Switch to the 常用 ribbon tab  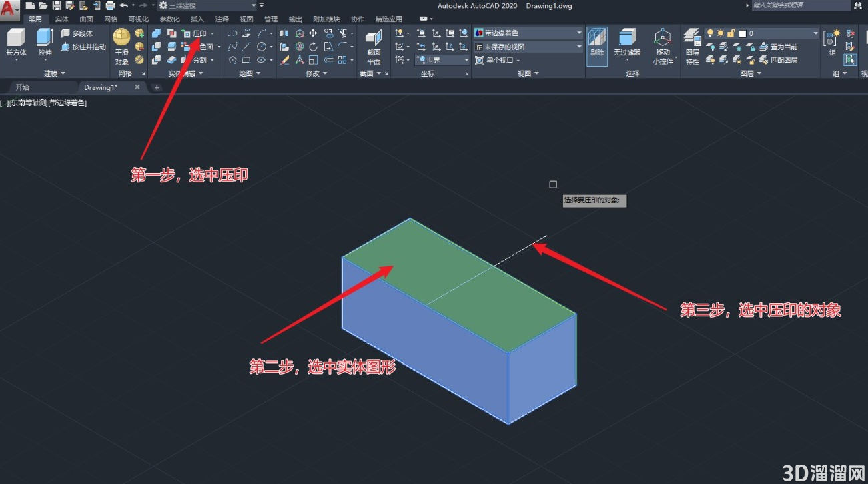(x=35, y=19)
